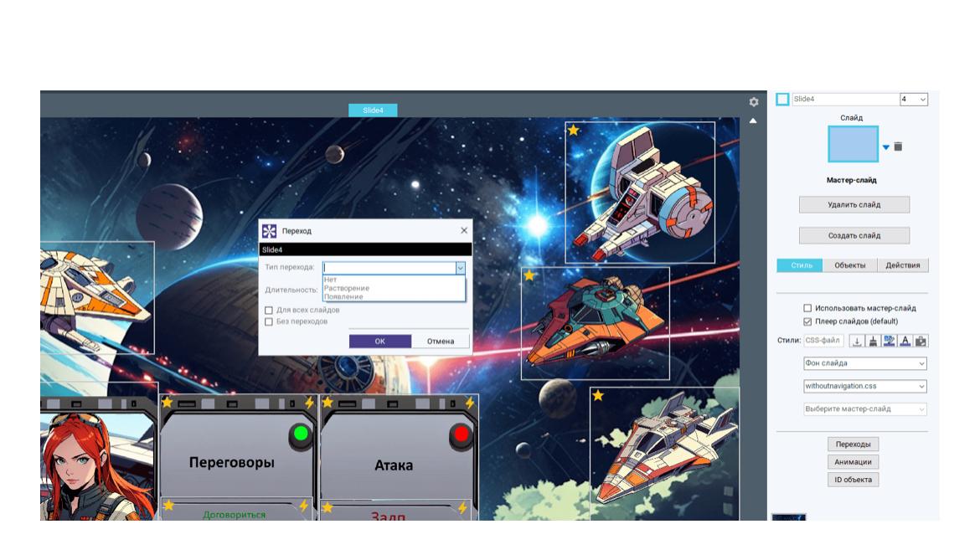Click the image style icon in Стили row
Screen dimensions: 980x560
point(889,341)
